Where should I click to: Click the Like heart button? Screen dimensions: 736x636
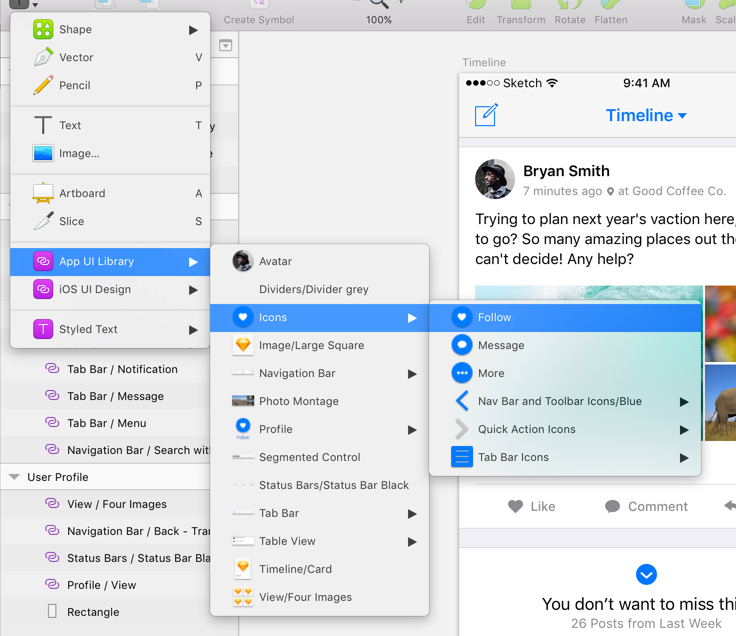tap(531, 506)
